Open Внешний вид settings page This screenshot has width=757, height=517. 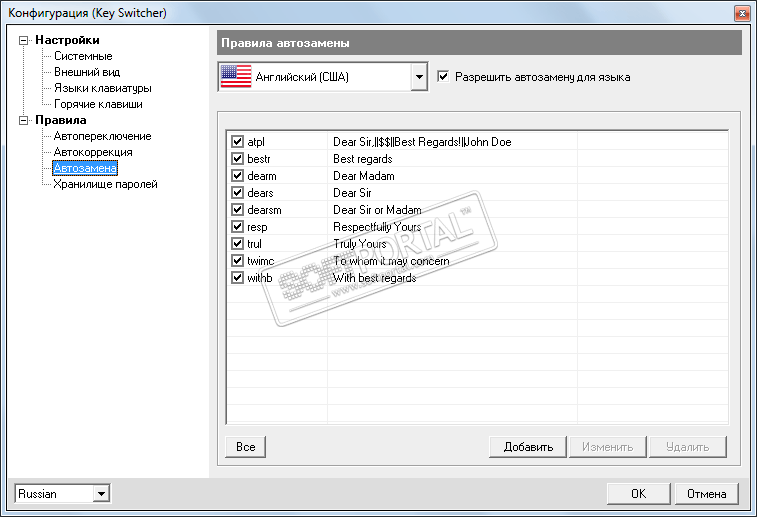click(87, 72)
